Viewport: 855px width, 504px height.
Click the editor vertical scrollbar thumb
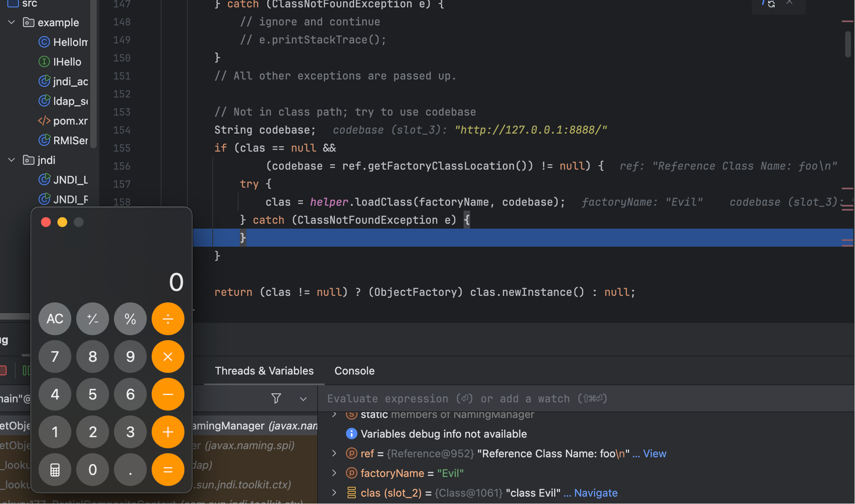pyautogui.click(x=848, y=44)
